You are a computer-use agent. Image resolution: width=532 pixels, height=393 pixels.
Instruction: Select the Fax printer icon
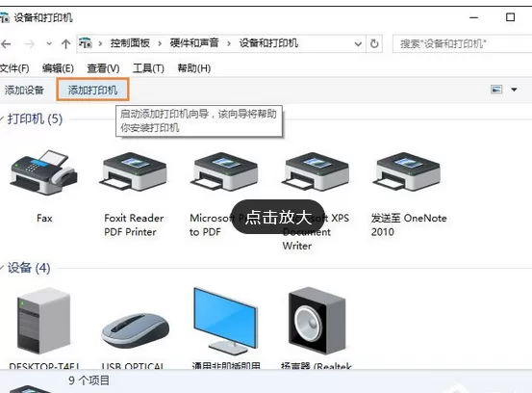44,171
